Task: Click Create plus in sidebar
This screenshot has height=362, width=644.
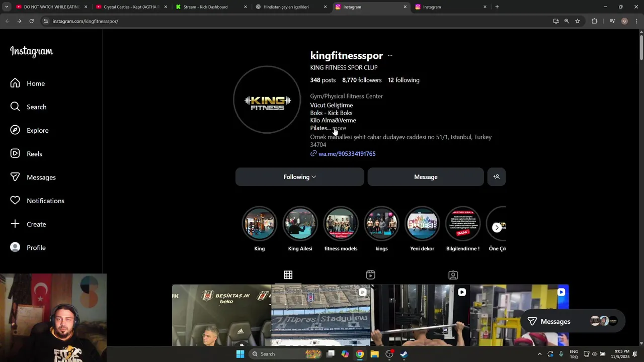Action: click(x=28, y=224)
